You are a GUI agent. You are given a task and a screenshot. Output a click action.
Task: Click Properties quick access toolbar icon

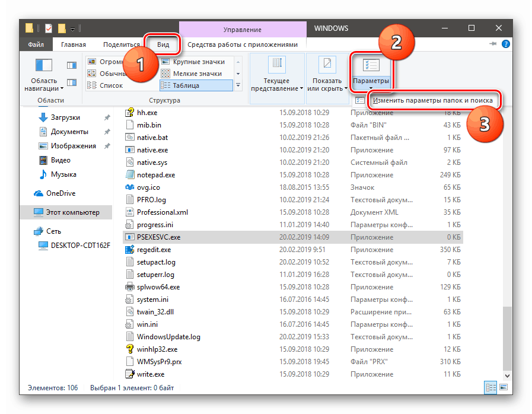pos(49,28)
